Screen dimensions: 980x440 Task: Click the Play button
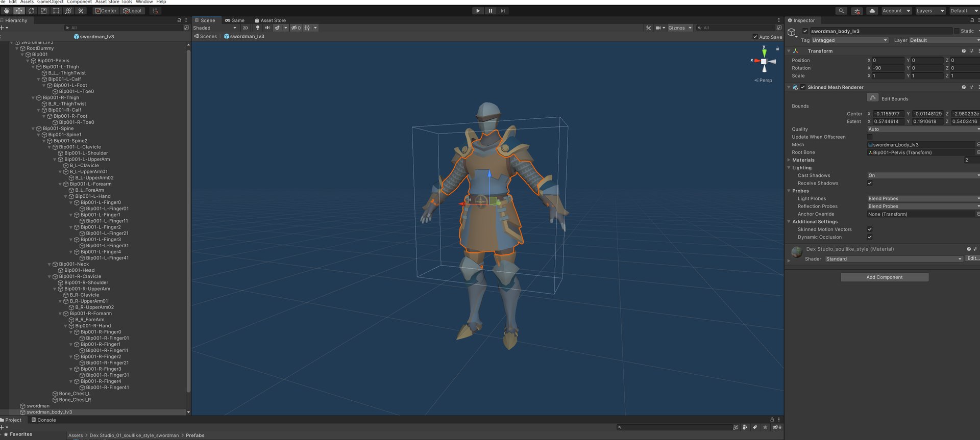tap(478, 11)
